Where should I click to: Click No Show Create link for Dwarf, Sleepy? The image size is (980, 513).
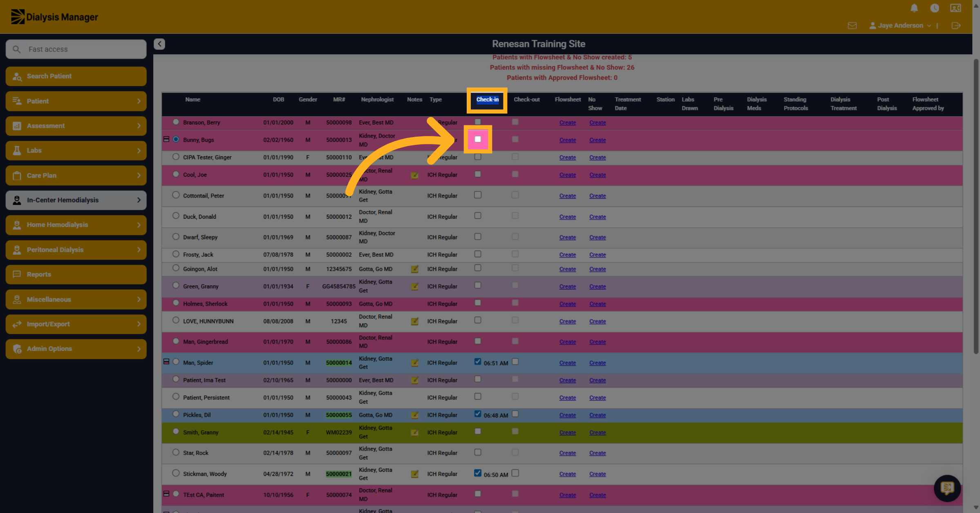click(x=597, y=238)
